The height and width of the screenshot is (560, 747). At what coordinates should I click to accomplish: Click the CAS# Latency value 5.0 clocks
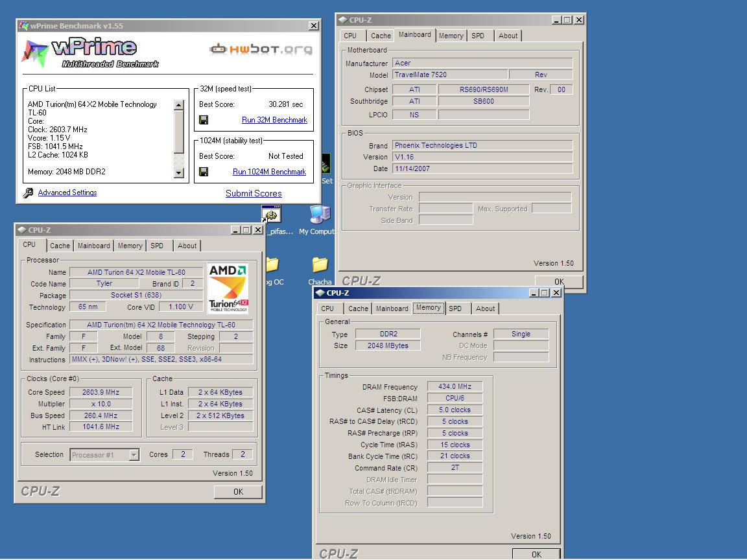[x=455, y=410]
